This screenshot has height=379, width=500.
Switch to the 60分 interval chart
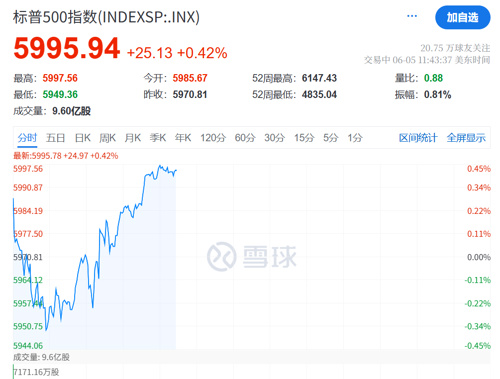tap(245, 138)
